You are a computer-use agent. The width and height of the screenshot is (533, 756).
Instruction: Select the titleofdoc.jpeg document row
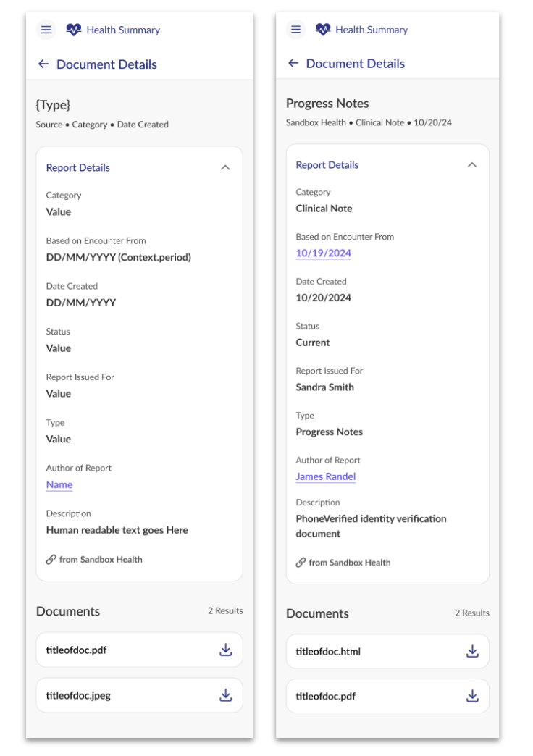[x=139, y=695]
